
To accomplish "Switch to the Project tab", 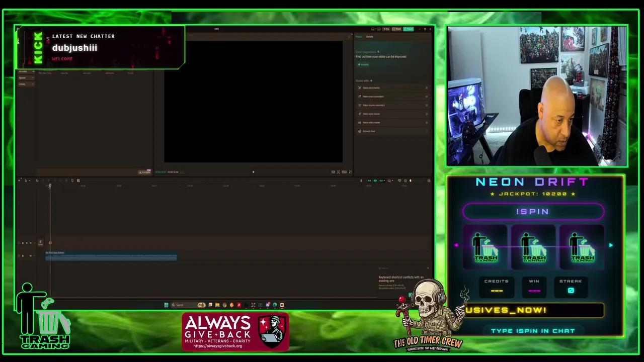I will tap(359, 37).
